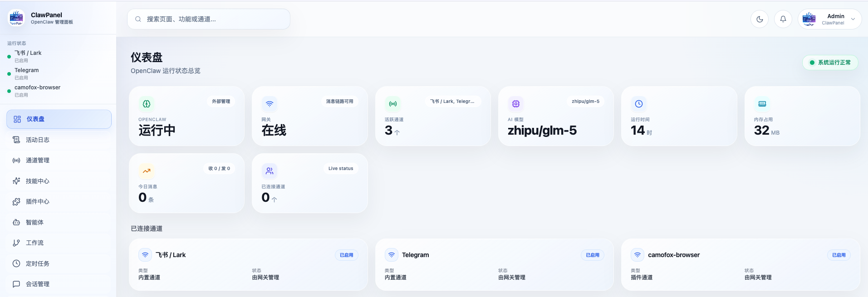Expand the Admin account dropdown chevron
This screenshot has width=868, height=297.
click(x=853, y=19)
